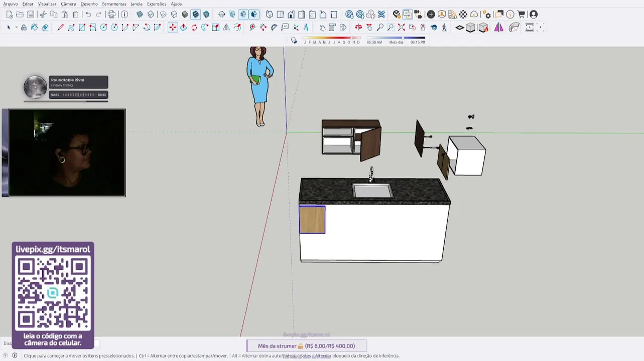
Task: Create a new file with New icon
Action: coord(10,15)
